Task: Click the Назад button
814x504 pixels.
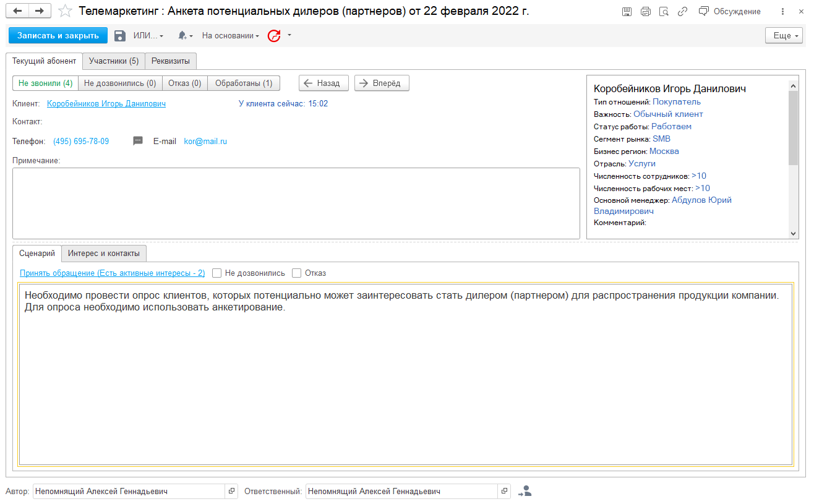Action: click(323, 83)
